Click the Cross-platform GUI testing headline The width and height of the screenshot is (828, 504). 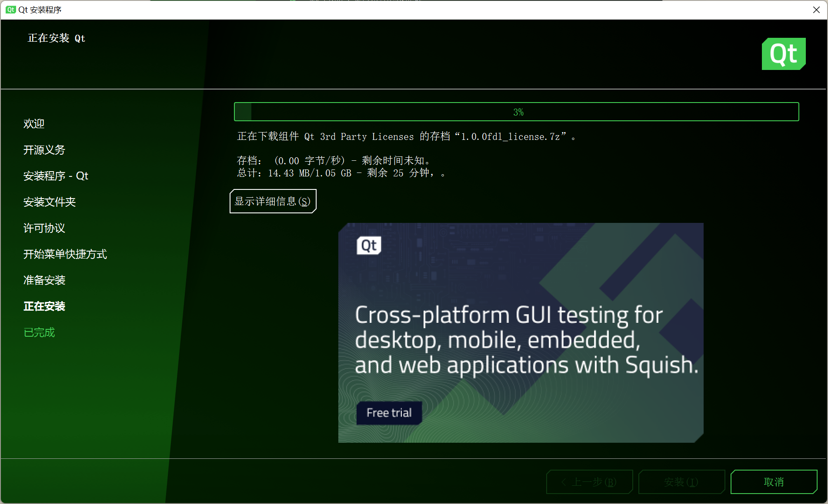click(x=527, y=340)
